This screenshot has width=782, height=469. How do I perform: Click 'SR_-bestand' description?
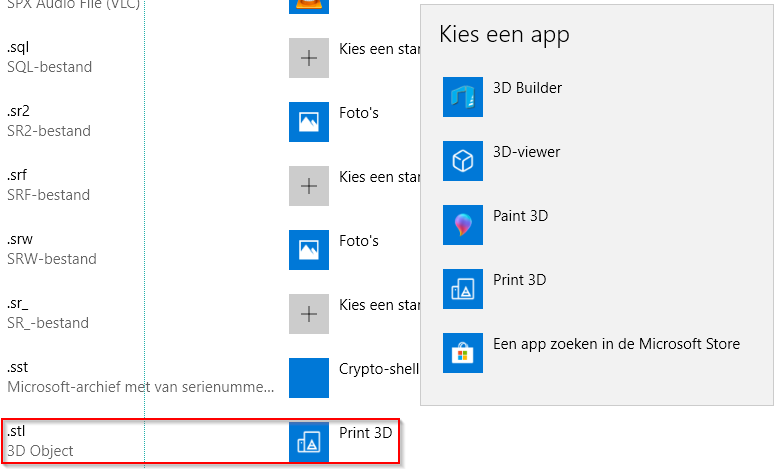[48, 323]
